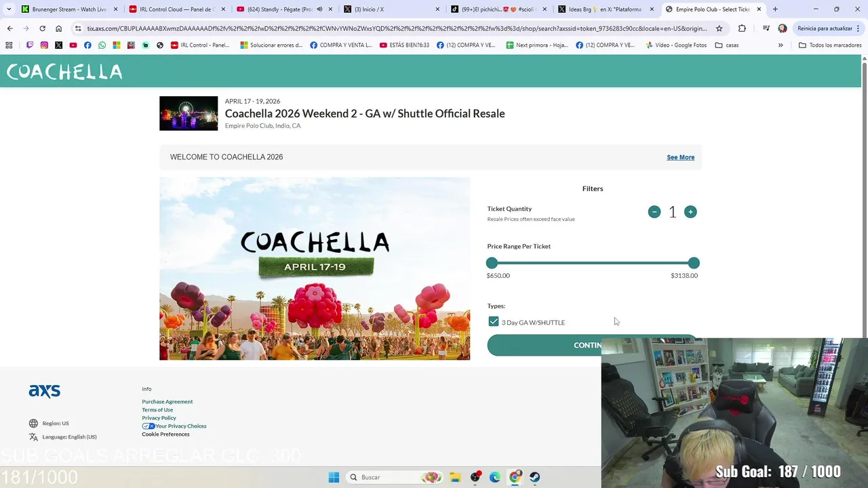The height and width of the screenshot is (488, 868).
Task: Click the browser home button
Action: click(x=59, y=28)
